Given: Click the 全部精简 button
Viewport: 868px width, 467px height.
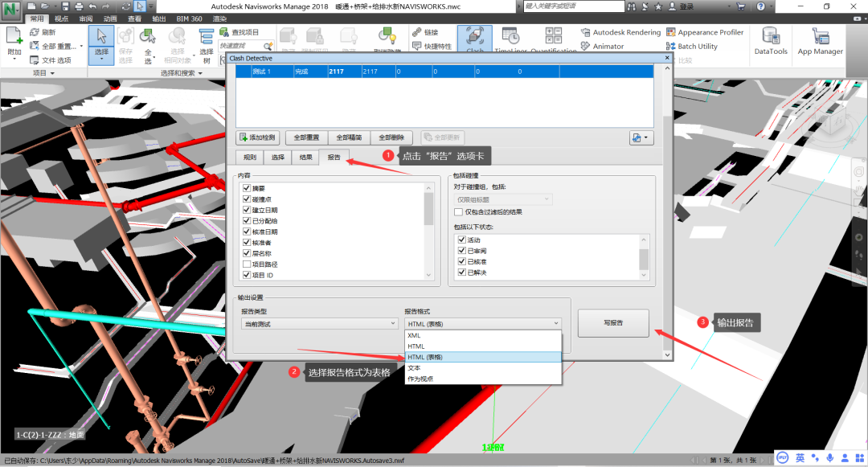Looking at the screenshot, I should click(x=349, y=137).
